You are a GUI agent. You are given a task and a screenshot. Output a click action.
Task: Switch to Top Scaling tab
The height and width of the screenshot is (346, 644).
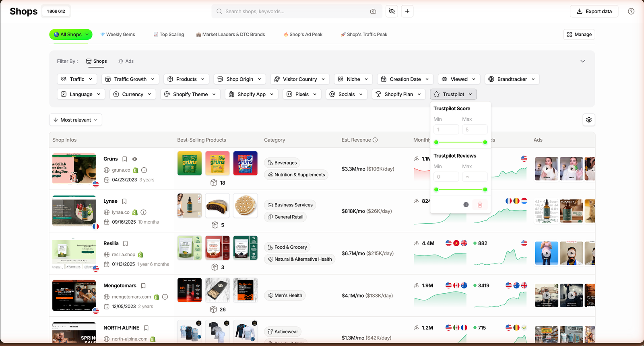coord(169,35)
